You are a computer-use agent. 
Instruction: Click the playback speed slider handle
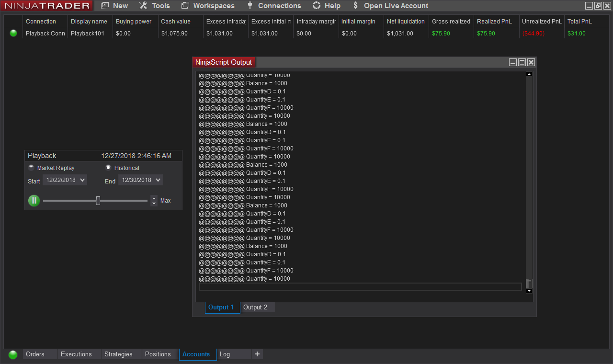coord(98,201)
